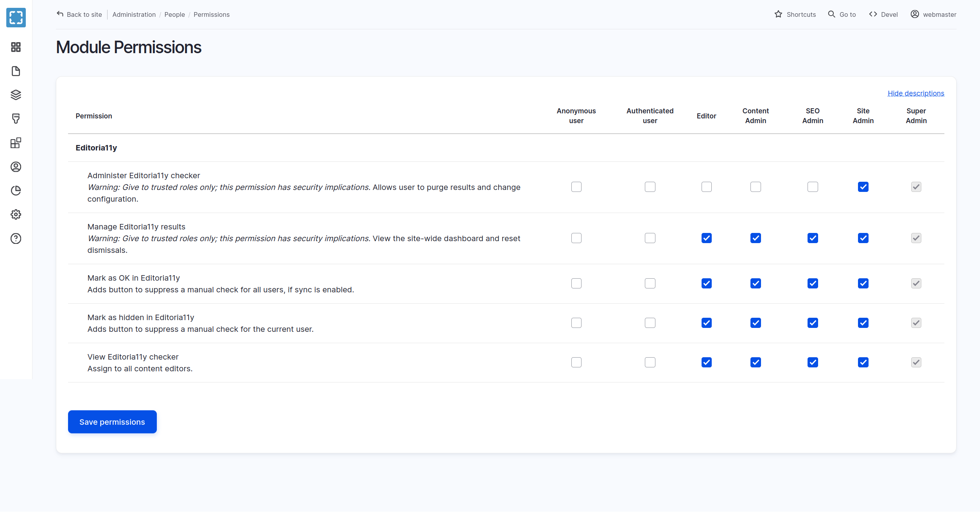
Task: Open the Devel menu in top bar
Action: (x=883, y=14)
